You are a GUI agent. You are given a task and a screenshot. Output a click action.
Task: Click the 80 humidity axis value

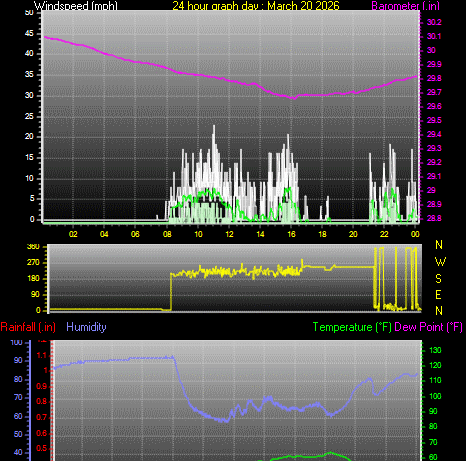click(x=18, y=379)
